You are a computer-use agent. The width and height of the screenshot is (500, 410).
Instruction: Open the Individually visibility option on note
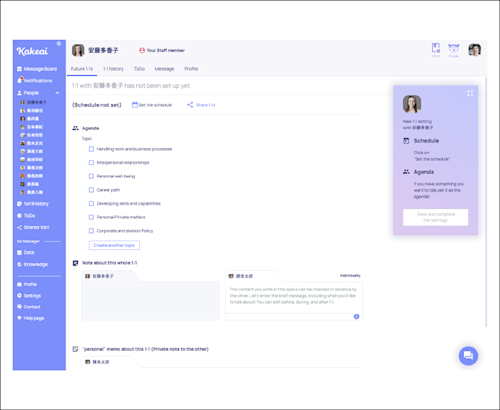[350, 276]
